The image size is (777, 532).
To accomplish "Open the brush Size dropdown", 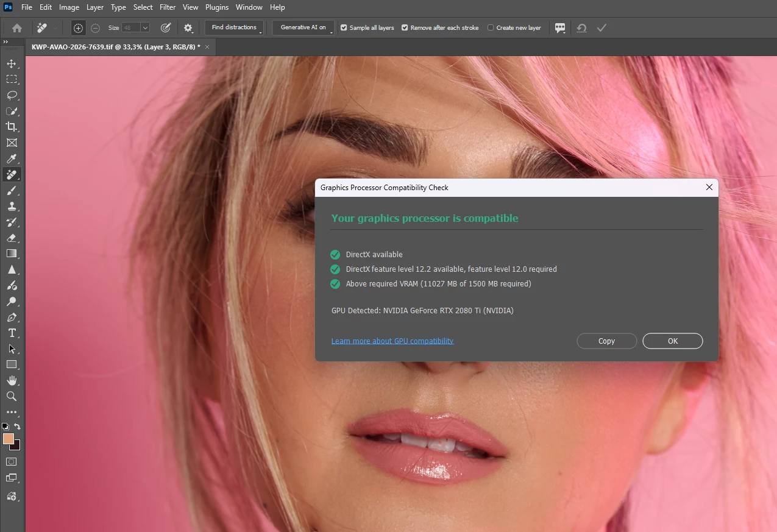I will coord(145,28).
